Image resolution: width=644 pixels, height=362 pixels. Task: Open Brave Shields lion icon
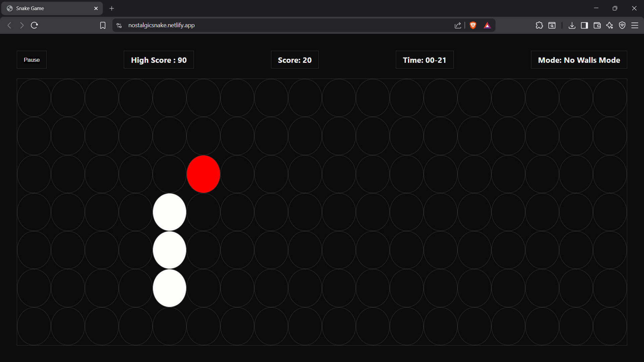[x=473, y=25]
